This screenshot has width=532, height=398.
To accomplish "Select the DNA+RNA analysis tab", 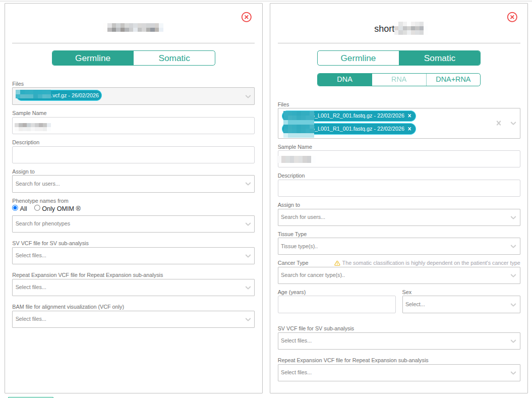I will (x=453, y=80).
